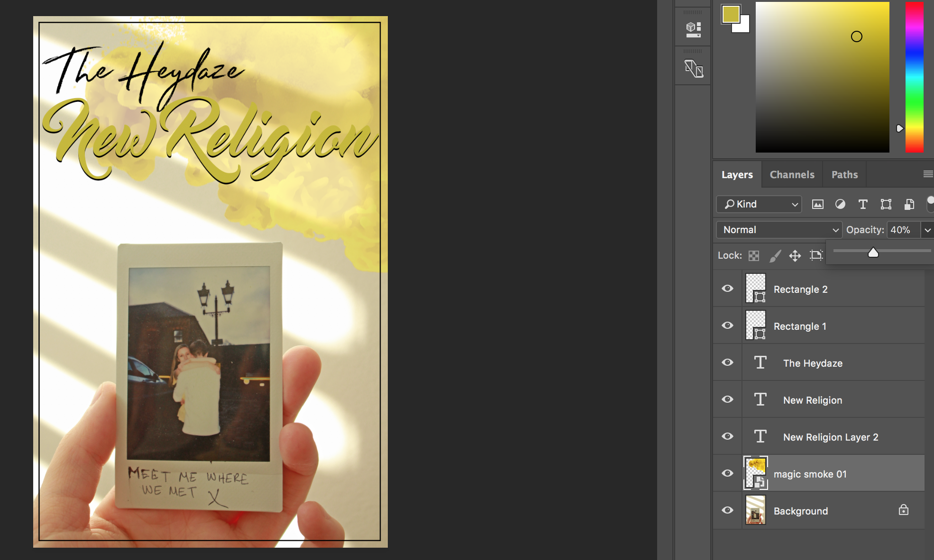
Task: Hide the Background layer
Action: pyautogui.click(x=727, y=510)
